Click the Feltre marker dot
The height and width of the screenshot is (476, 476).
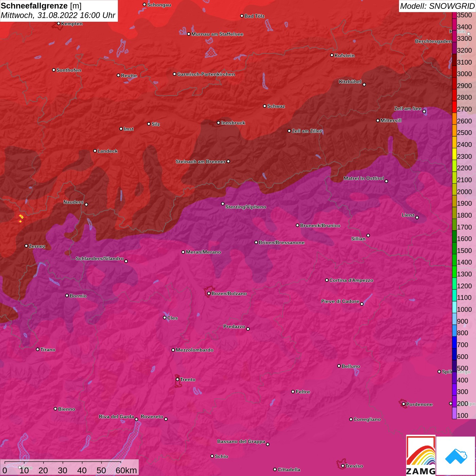(293, 392)
